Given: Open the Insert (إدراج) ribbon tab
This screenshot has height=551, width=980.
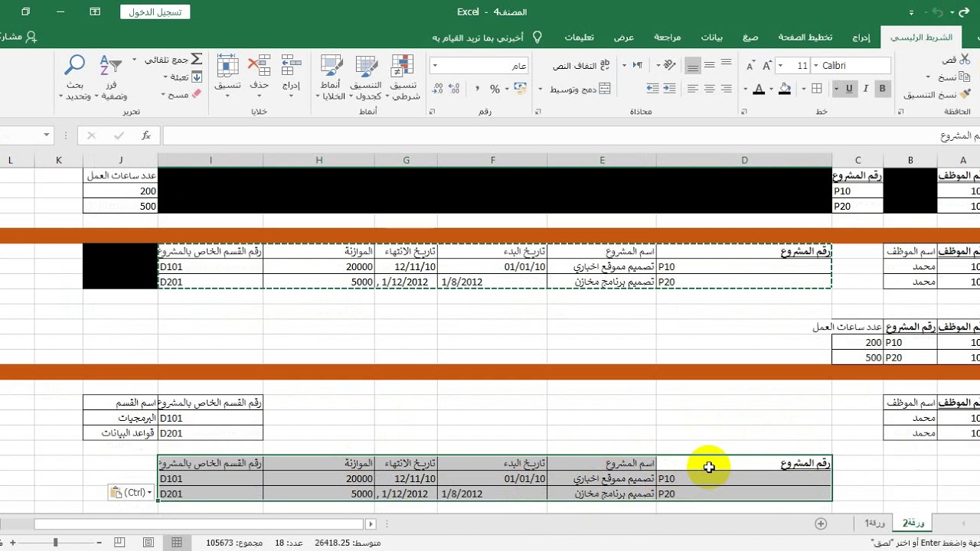Looking at the screenshot, I should pyautogui.click(x=861, y=37).
